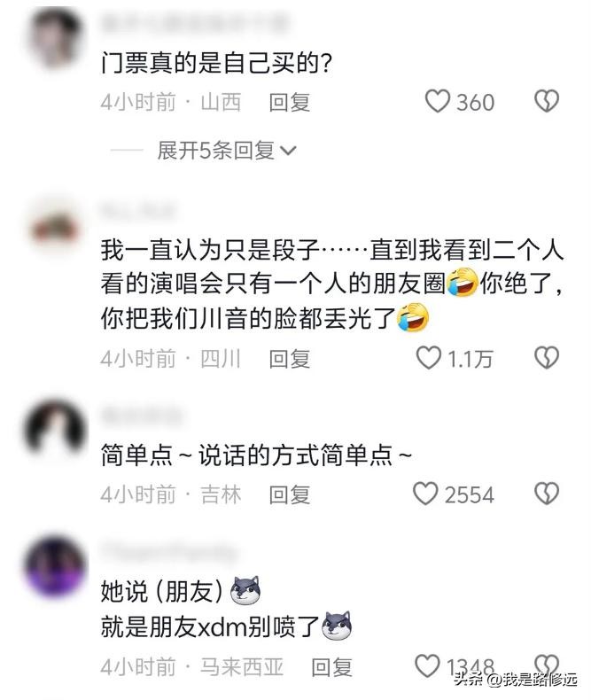Reply to the 马来西亚 comment
Image resolution: width=591 pixels, height=700 pixels.
point(331,667)
